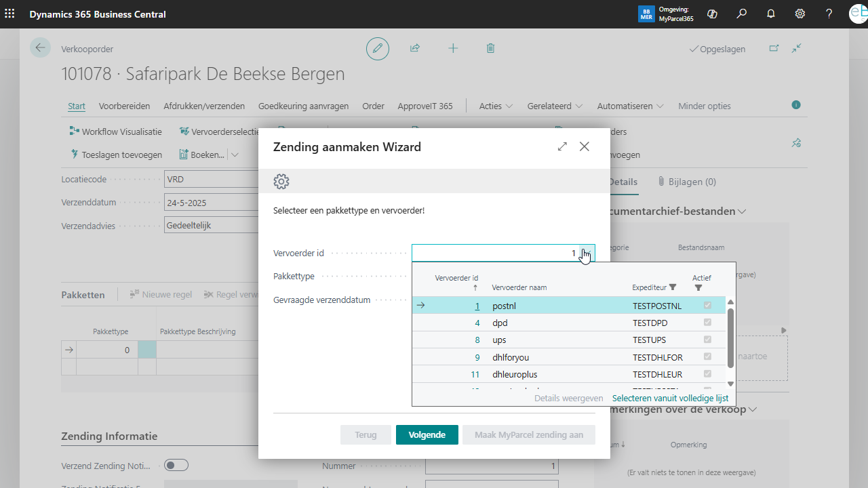The width and height of the screenshot is (868, 488).
Task: Open the Vervoerder id dropdown arrow
Action: pyautogui.click(x=587, y=253)
